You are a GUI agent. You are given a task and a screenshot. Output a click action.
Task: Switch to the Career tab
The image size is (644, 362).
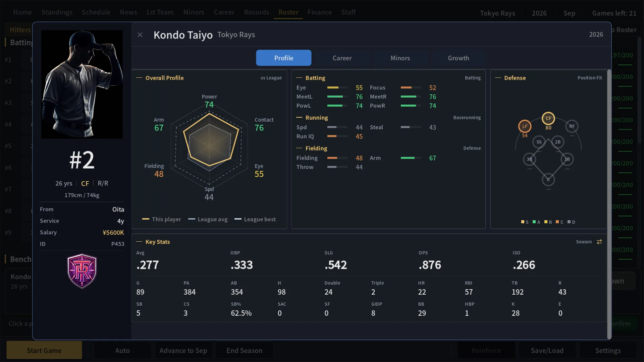tap(342, 58)
